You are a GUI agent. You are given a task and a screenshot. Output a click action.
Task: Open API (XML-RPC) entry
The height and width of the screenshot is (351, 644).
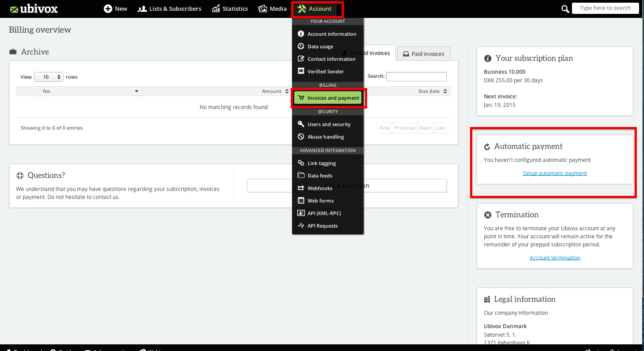(x=328, y=213)
